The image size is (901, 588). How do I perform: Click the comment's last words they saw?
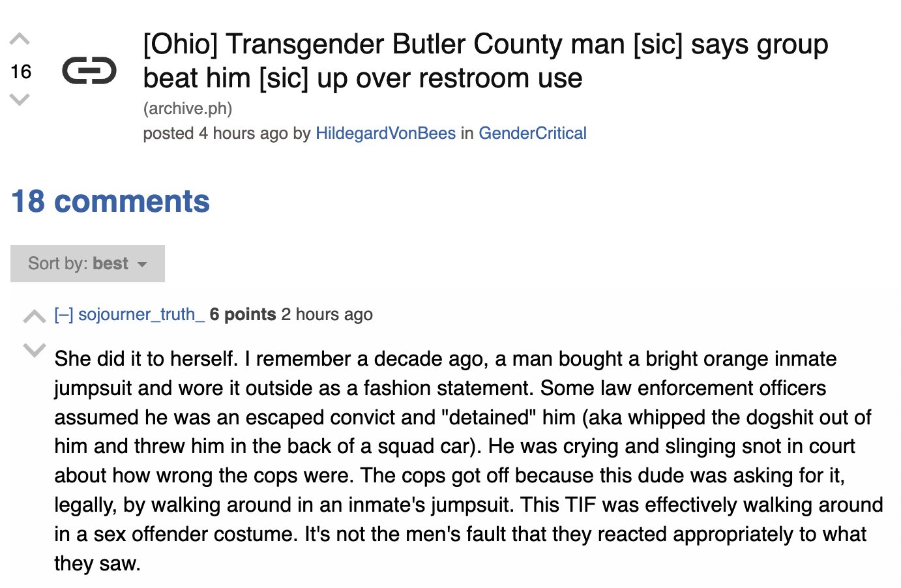pos(98,563)
